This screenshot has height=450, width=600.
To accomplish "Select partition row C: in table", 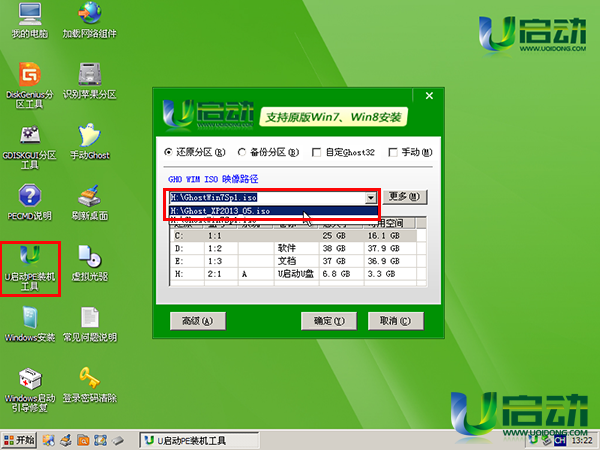I will click(293, 235).
